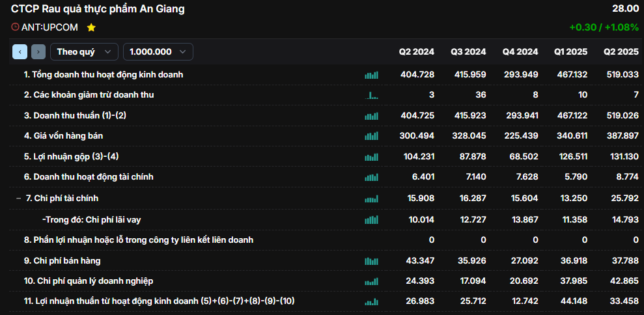Toggle the yellow favorite star next to ANT:UPCOM

point(91,27)
